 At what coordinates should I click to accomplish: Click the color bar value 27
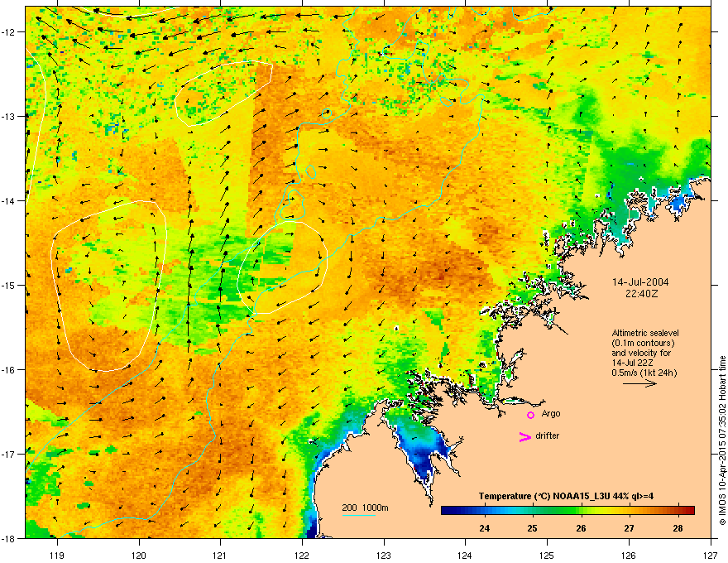[x=629, y=528]
